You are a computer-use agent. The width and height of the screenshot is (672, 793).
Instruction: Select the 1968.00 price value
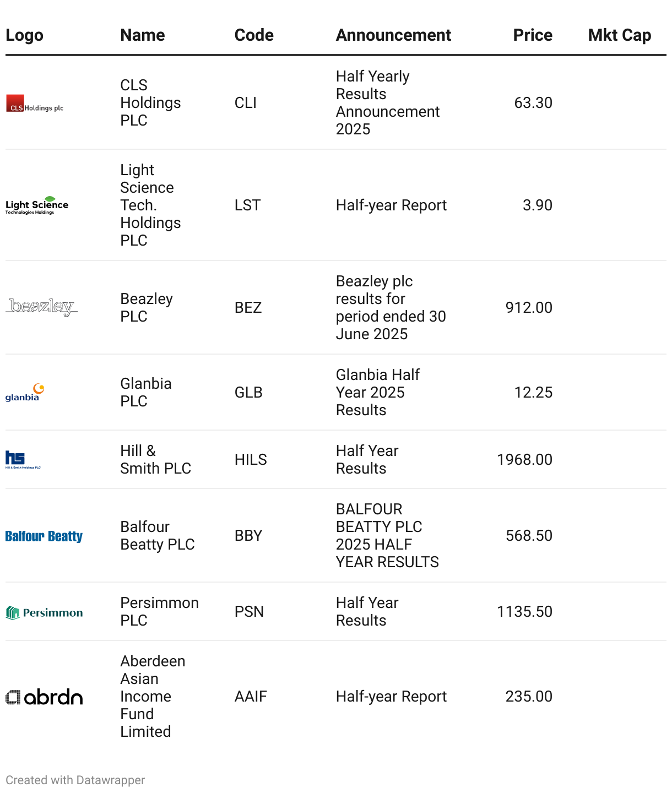point(524,460)
